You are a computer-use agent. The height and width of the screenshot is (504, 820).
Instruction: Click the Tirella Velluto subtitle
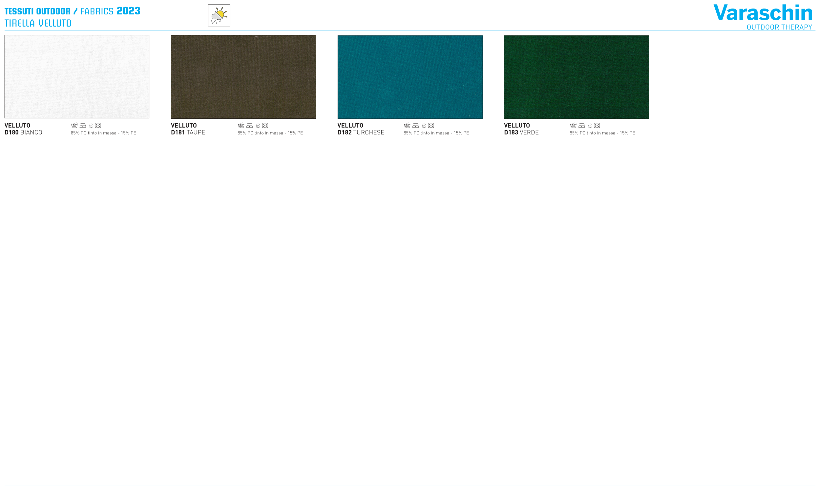[x=38, y=23]
